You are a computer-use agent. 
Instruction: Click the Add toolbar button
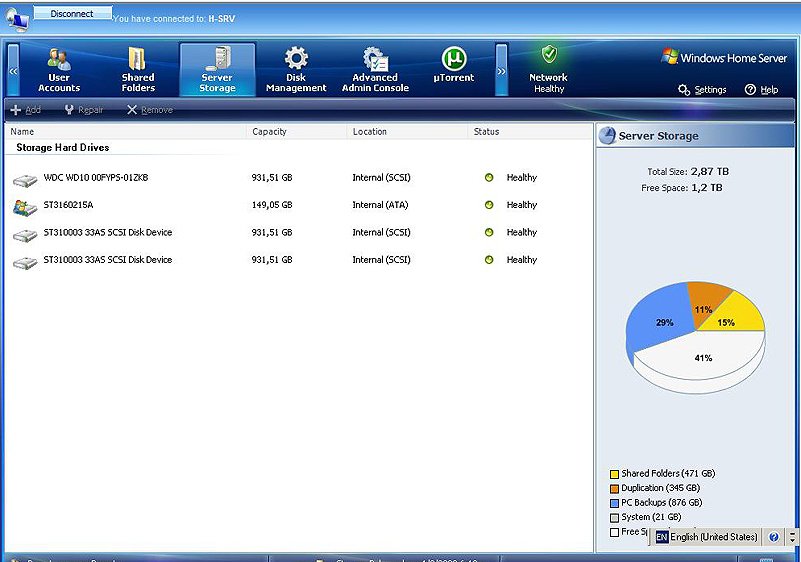[26, 110]
